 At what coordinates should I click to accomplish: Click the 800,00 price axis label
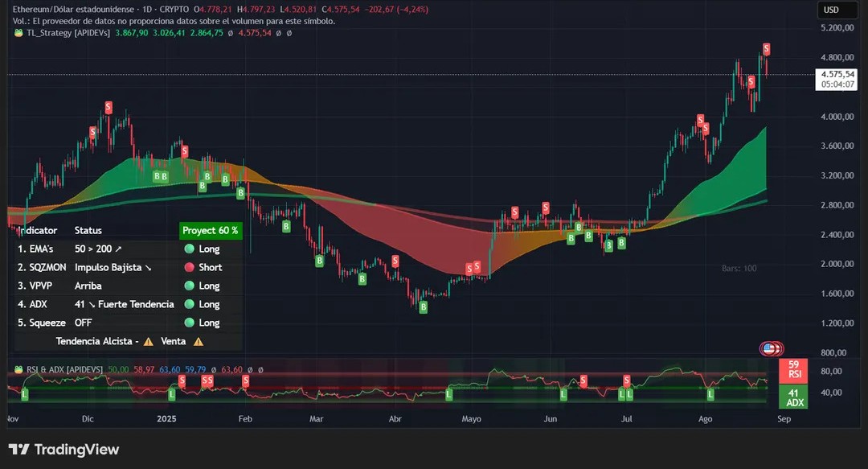pyautogui.click(x=833, y=352)
